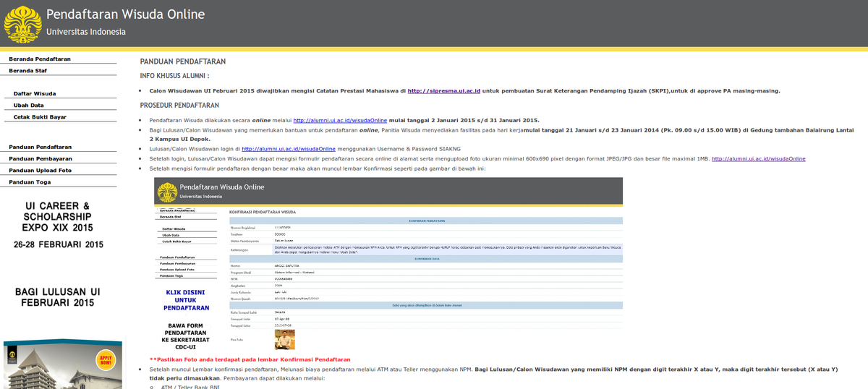868x389 pixels.
Task: Click the Pendaftaran Wisuda Online header title
Action: click(126, 14)
